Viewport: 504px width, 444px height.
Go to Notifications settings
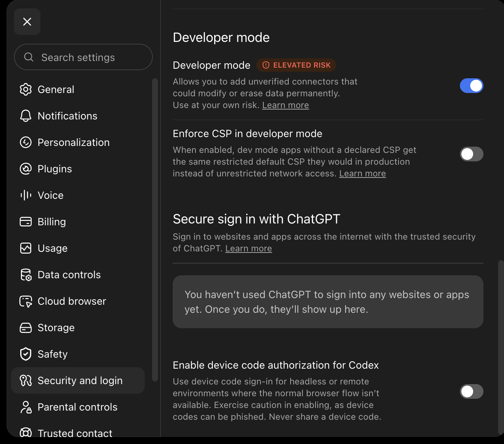(78, 116)
